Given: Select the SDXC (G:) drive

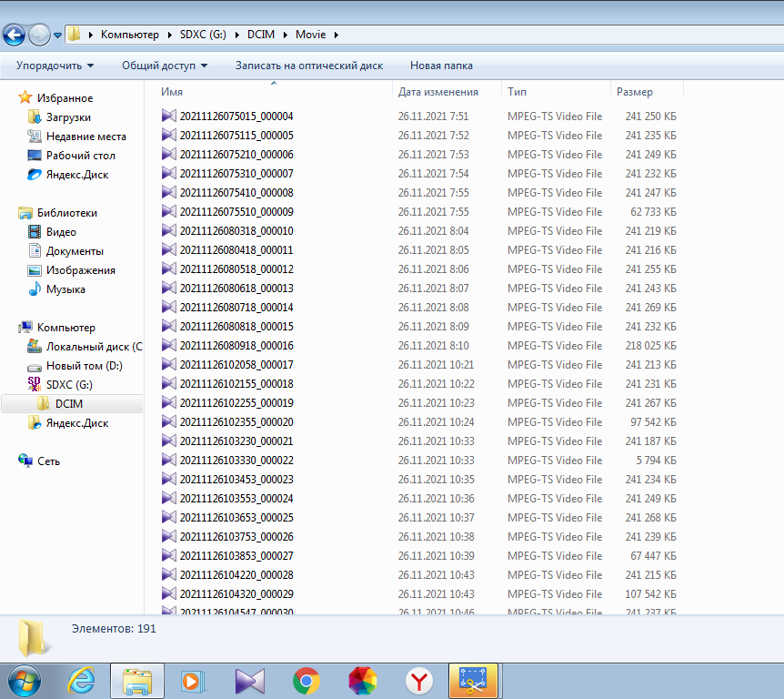Looking at the screenshot, I should (71, 385).
